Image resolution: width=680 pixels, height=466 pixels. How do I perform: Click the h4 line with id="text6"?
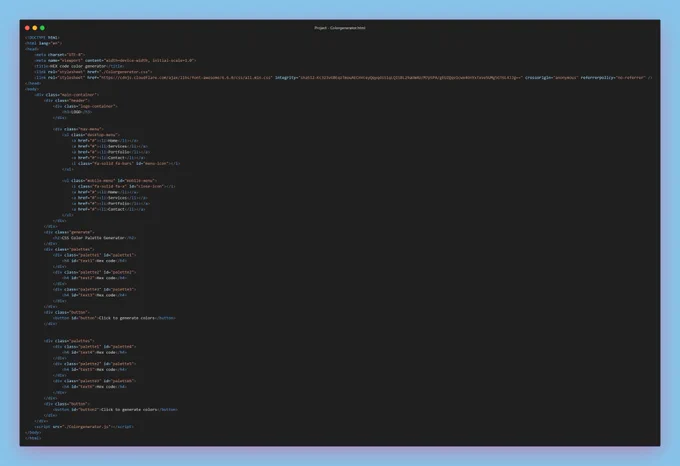[x=95, y=387]
